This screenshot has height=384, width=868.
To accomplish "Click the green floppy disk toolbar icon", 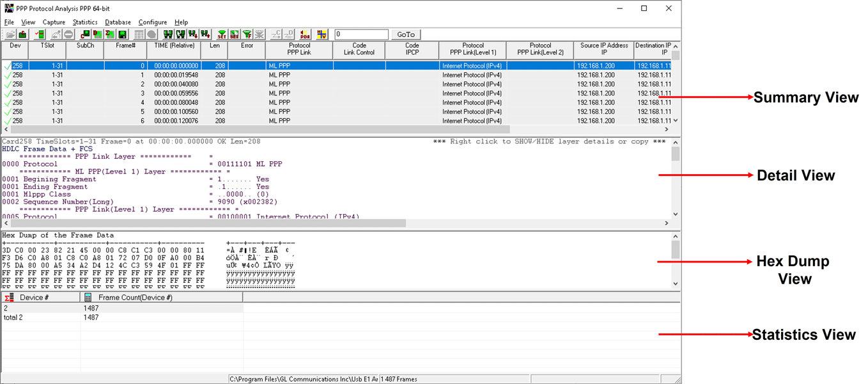I will click(121, 34).
